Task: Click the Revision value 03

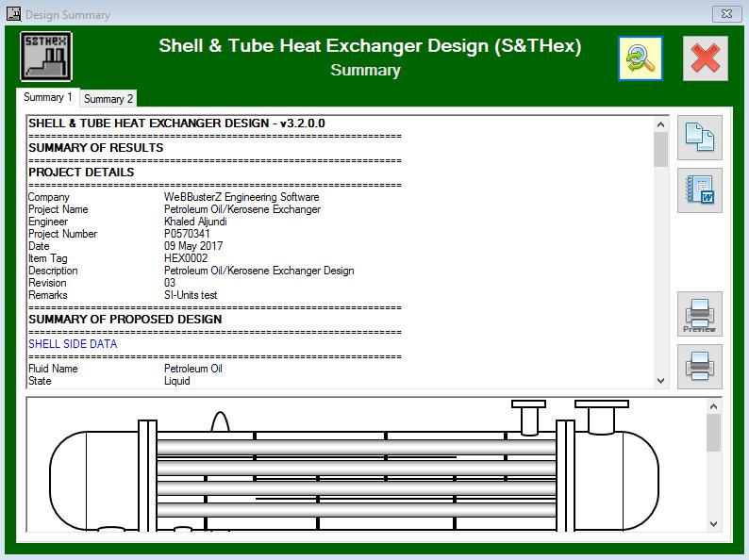Action: click(170, 283)
